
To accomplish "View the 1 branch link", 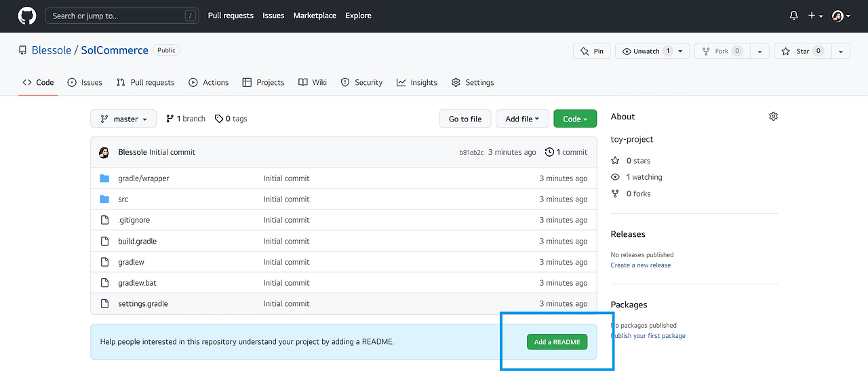I will click(x=185, y=119).
